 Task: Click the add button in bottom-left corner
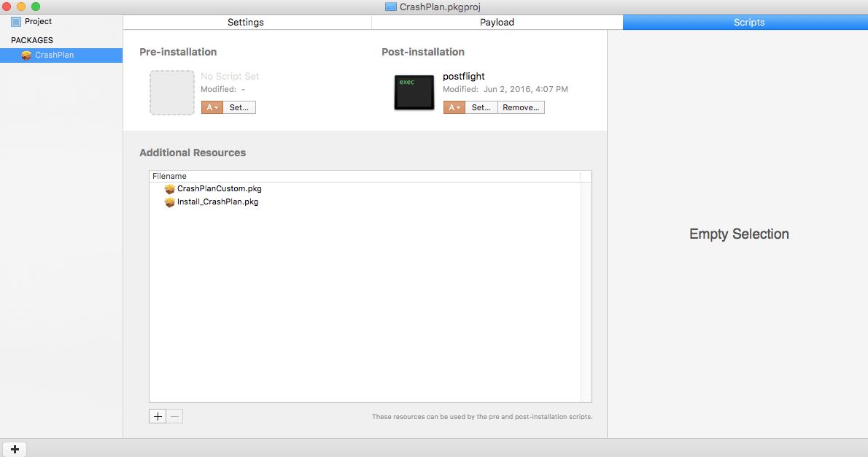coord(15,449)
